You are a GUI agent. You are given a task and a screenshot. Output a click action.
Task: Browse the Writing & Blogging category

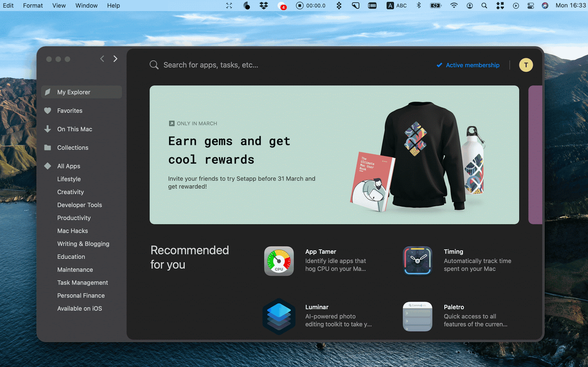coord(83,244)
